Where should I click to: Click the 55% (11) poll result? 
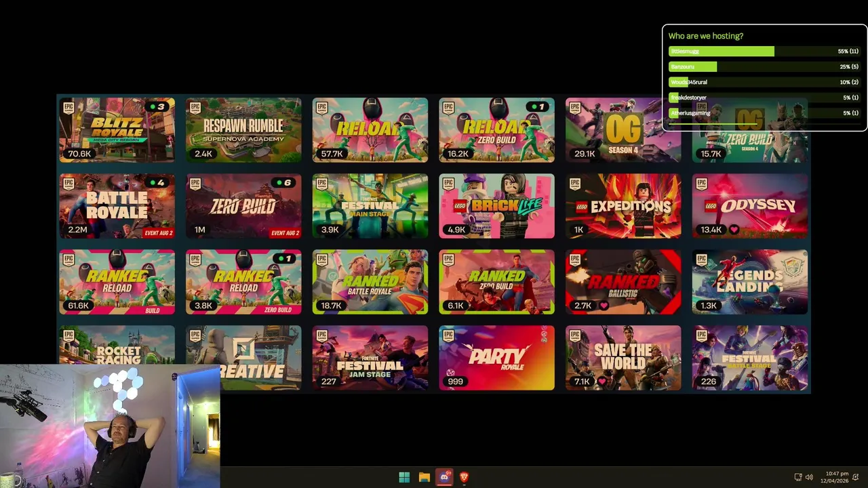[x=848, y=52]
